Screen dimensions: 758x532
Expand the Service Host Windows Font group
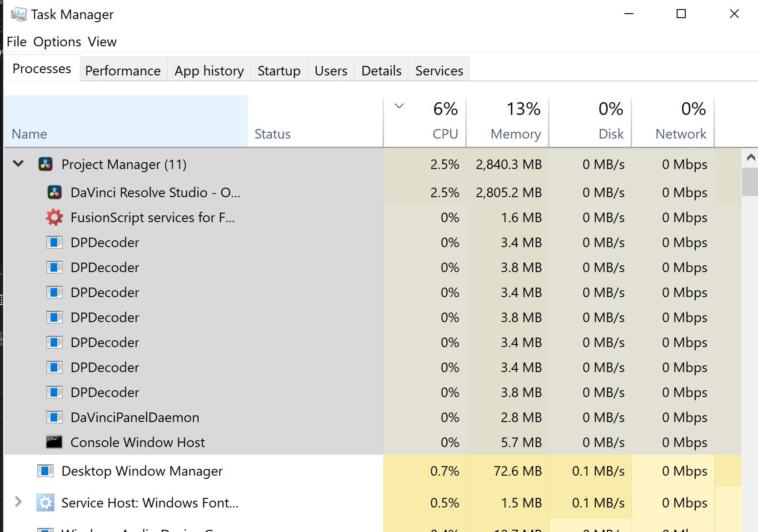(x=18, y=502)
